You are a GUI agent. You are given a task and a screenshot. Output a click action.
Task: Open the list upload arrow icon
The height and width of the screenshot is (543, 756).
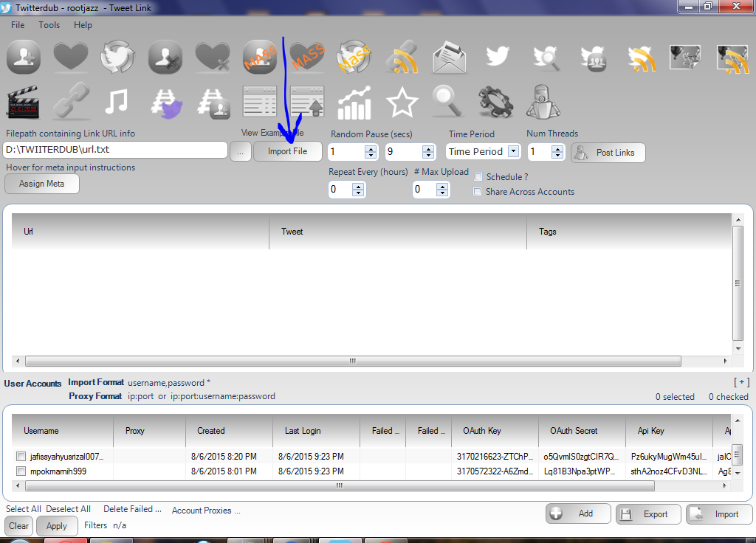click(307, 102)
